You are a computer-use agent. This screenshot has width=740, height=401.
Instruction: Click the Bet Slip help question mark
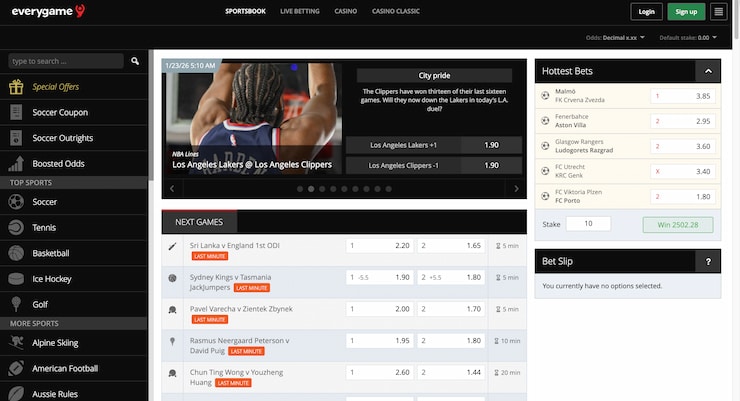pos(708,261)
